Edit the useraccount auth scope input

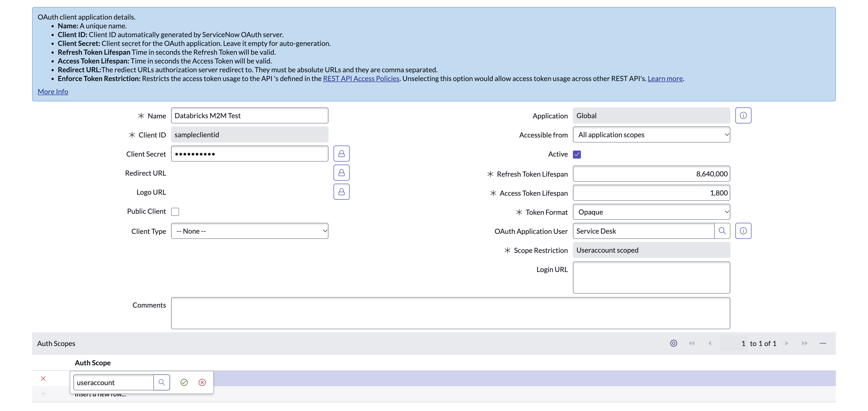114,382
